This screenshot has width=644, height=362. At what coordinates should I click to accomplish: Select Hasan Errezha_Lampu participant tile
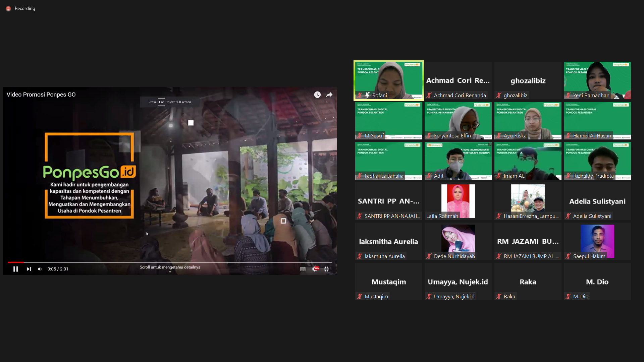(x=528, y=201)
